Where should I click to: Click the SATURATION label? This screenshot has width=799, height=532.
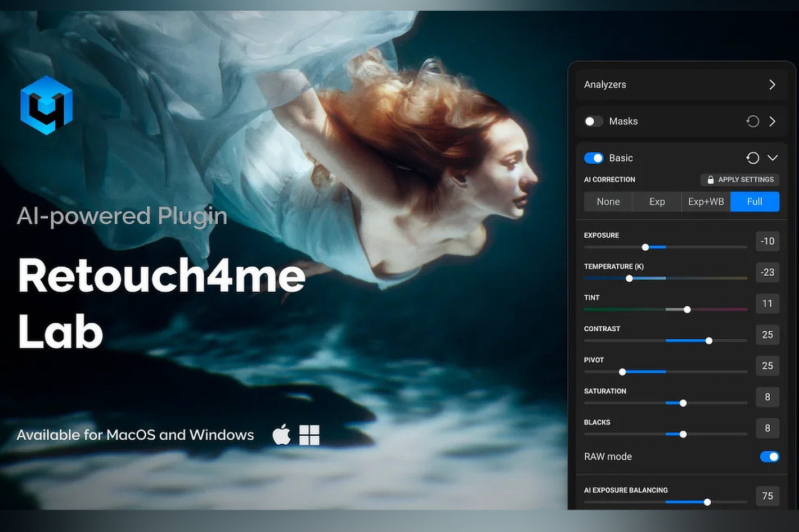(605, 391)
